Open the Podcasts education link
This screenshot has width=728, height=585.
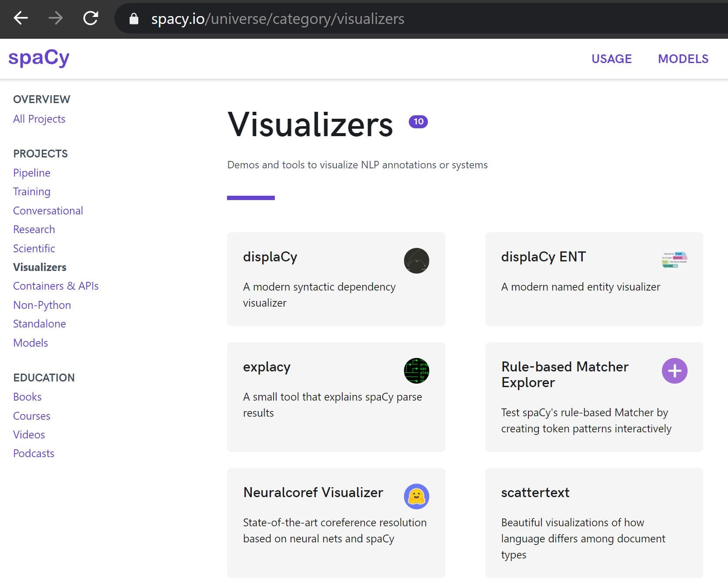pyautogui.click(x=33, y=453)
